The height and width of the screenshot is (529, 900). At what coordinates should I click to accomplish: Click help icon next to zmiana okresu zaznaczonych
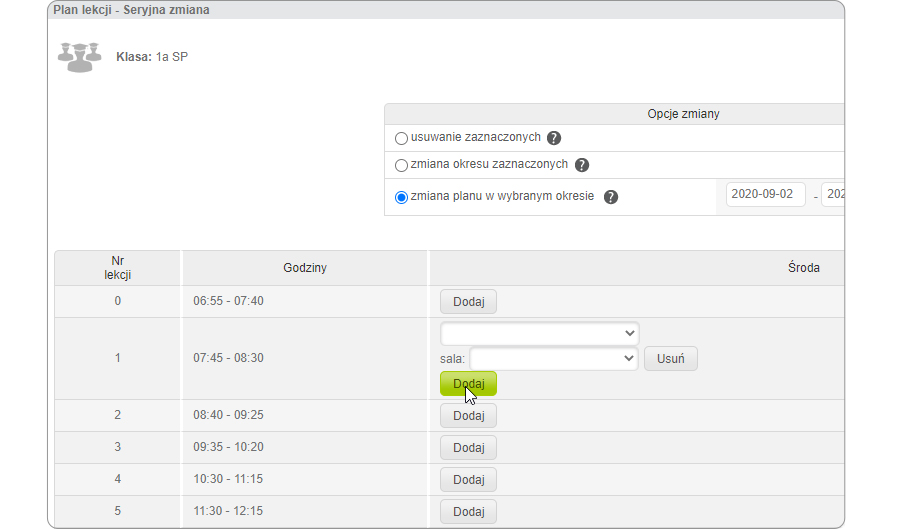[582, 165]
